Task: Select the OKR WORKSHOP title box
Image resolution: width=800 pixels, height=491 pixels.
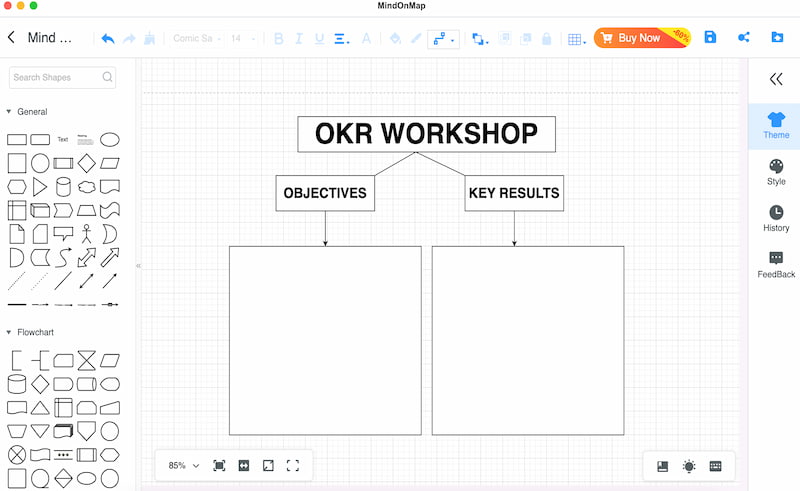Action: (x=427, y=134)
